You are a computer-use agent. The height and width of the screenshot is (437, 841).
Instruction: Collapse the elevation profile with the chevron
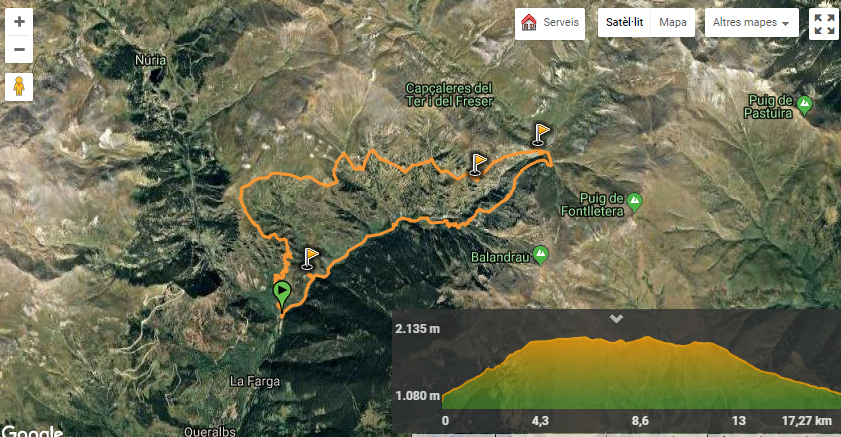pos(616,319)
